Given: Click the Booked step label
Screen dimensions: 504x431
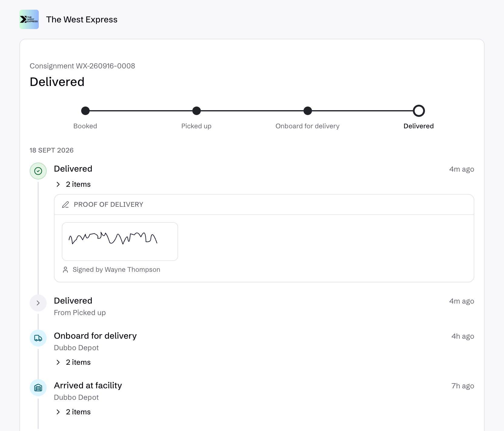Looking at the screenshot, I should [x=85, y=126].
